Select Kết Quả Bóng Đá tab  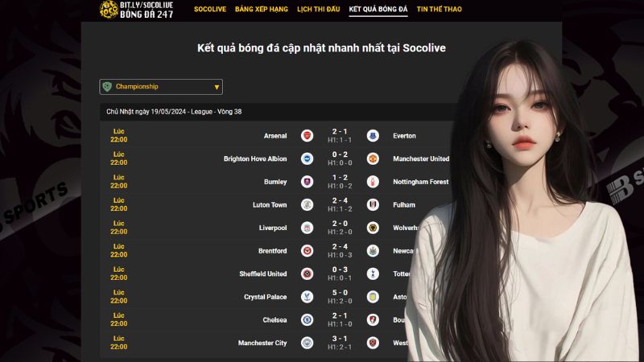point(378,9)
